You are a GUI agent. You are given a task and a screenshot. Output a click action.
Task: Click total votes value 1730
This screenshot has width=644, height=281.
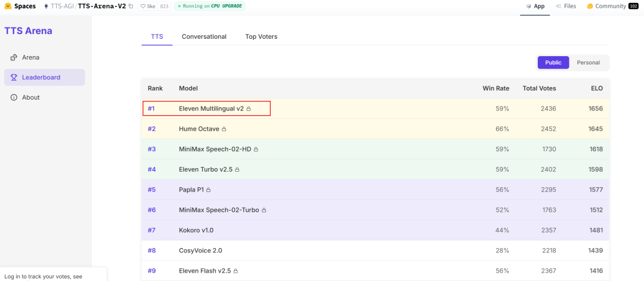pyautogui.click(x=549, y=149)
